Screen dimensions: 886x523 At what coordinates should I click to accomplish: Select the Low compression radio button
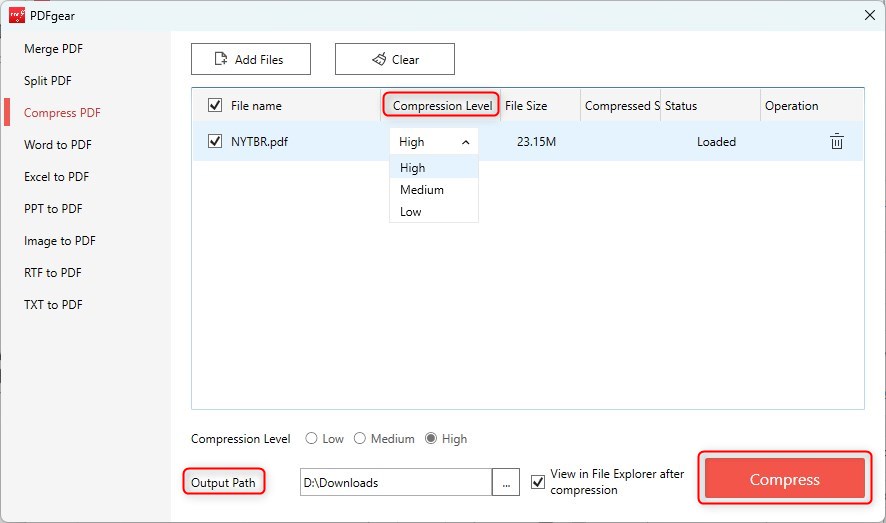point(312,439)
